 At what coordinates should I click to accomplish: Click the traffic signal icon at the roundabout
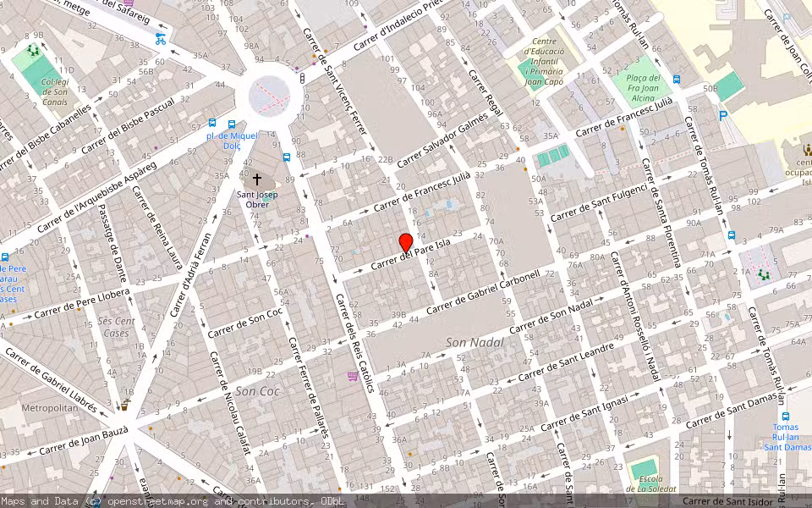(x=302, y=79)
